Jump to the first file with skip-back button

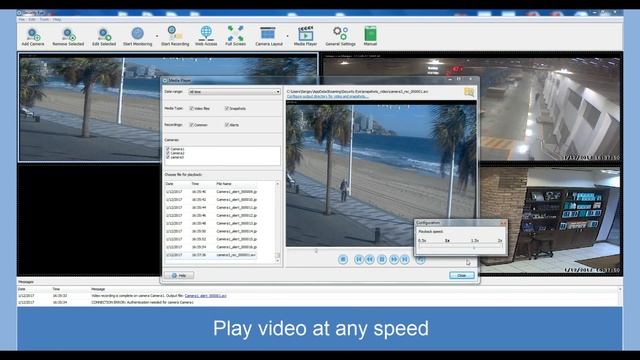point(359,259)
